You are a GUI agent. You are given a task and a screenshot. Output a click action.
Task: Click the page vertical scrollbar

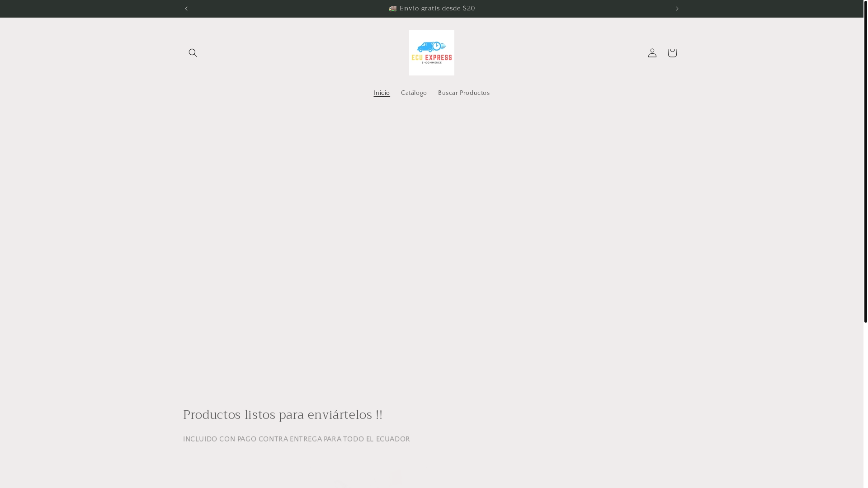(x=865, y=161)
